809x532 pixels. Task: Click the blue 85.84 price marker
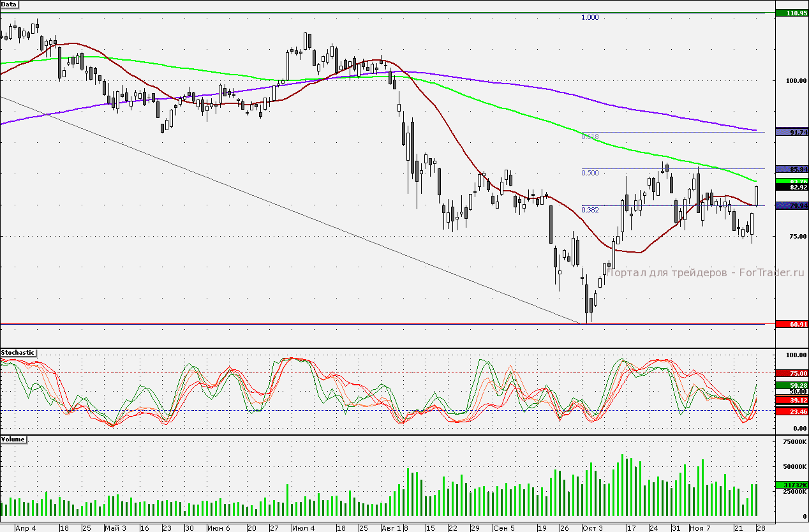[792, 169]
